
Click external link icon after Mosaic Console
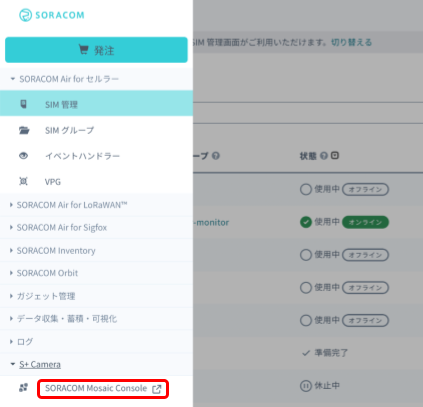point(157,389)
